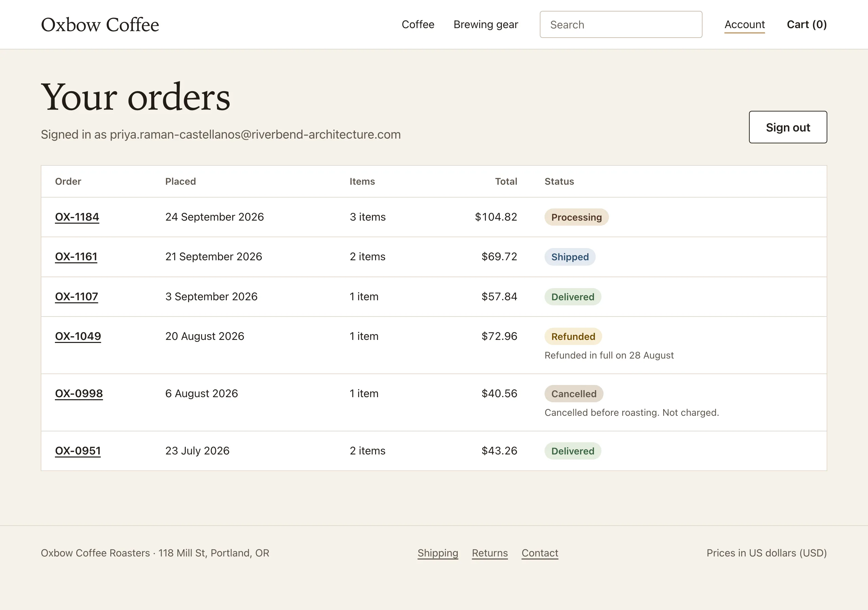Visit the Shipping footer link

tap(438, 553)
